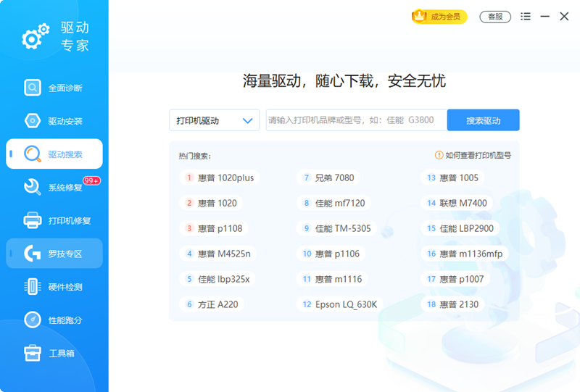Select 驱动搜索 sidebar label
This screenshot has width=580, height=392.
pos(65,154)
